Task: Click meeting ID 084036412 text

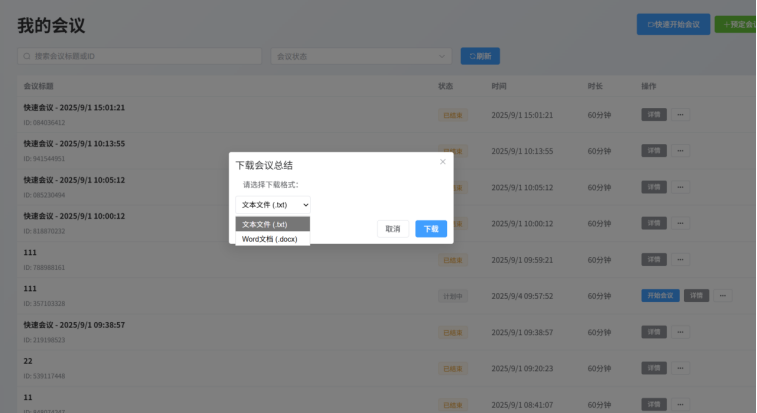Action: click(44, 123)
